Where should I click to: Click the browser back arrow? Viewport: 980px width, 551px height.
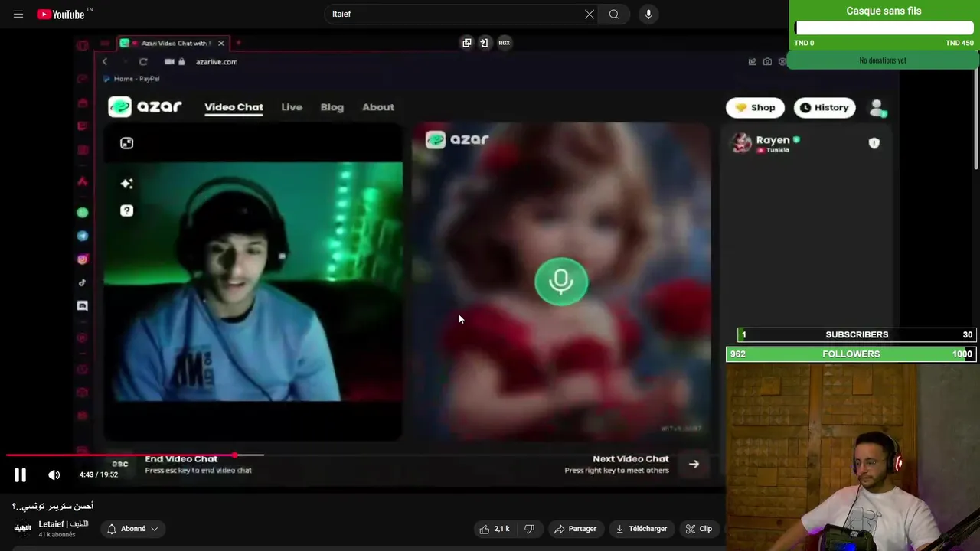[105, 62]
